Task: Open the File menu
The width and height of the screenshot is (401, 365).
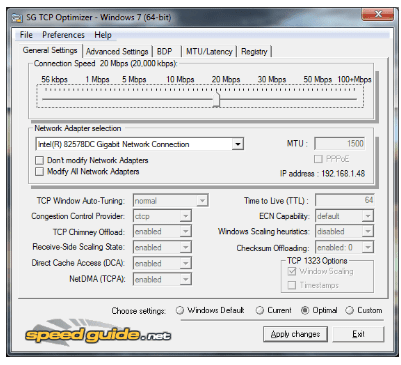Action: pyautogui.click(x=26, y=35)
